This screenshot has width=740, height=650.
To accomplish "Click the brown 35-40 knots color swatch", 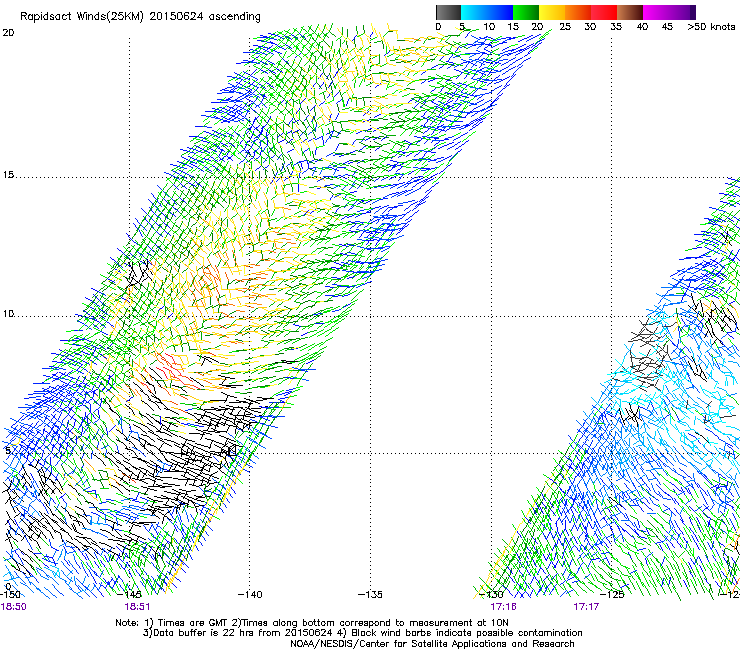I will [x=630, y=12].
